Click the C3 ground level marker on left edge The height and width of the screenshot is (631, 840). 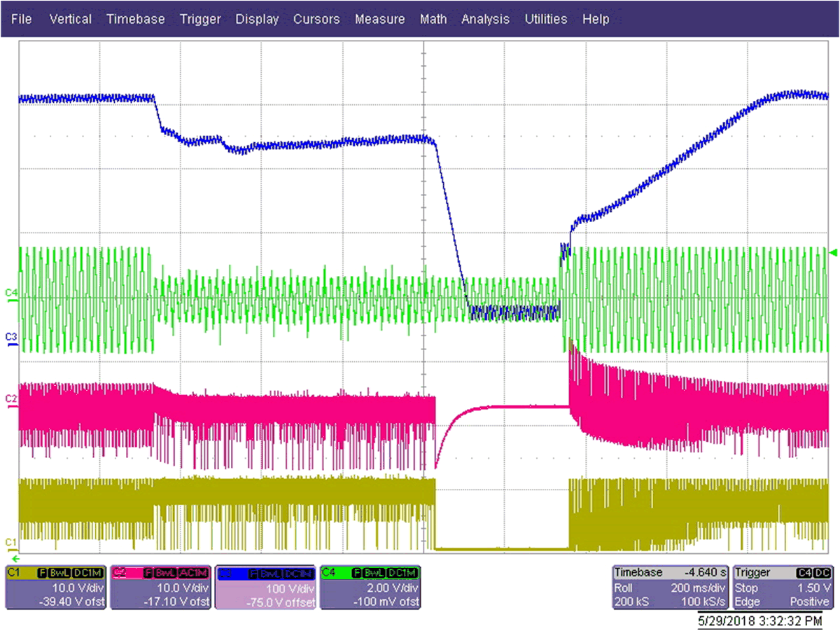(x=10, y=338)
